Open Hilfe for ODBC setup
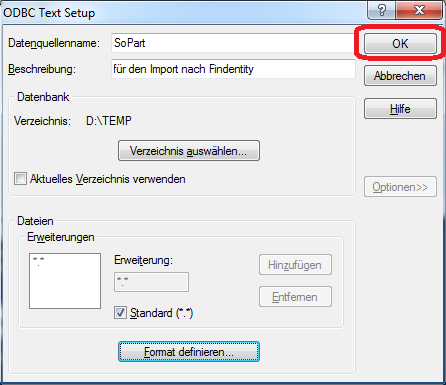Image resolution: width=446 pixels, height=385 pixels. (400, 109)
